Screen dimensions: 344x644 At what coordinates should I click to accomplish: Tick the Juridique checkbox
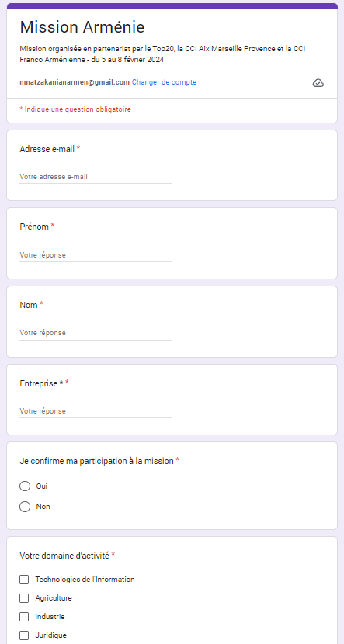[24, 635]
